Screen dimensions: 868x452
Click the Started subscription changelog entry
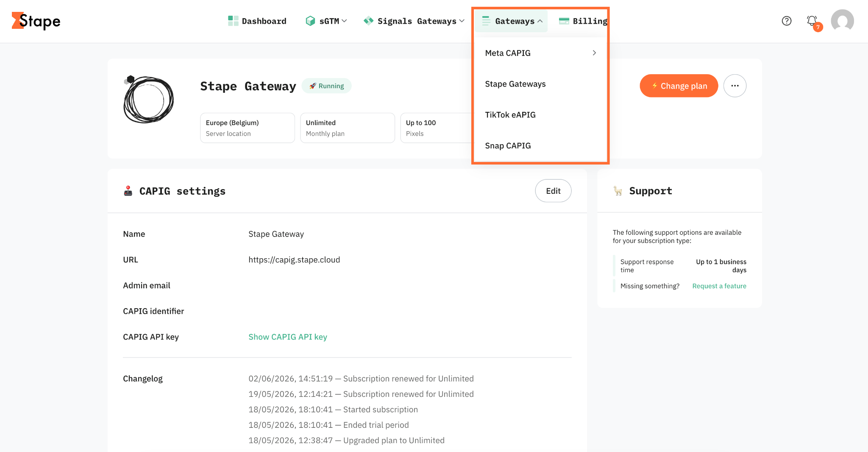click(333, 410)
